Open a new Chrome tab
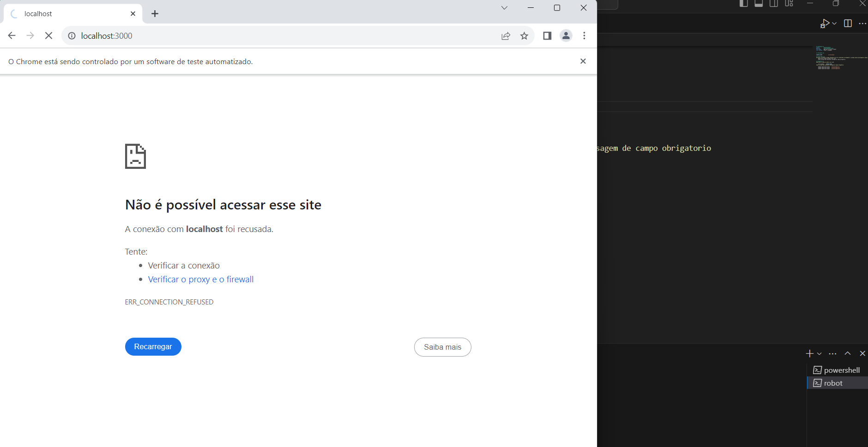The height and width of the screenshot is (447, 868). [155, 14]
